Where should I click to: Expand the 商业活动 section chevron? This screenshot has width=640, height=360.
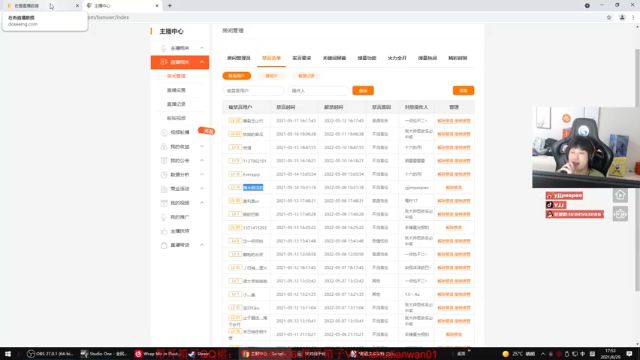[202, 189]
